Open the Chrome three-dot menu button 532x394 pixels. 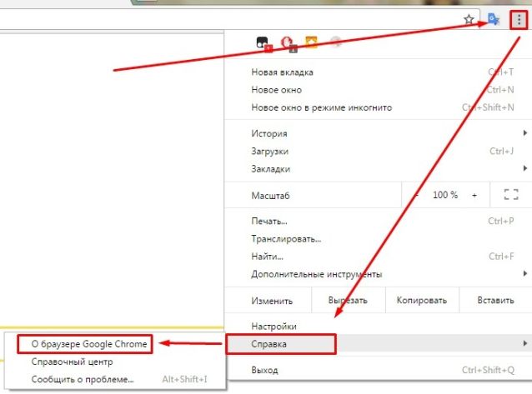coord(519,20)
